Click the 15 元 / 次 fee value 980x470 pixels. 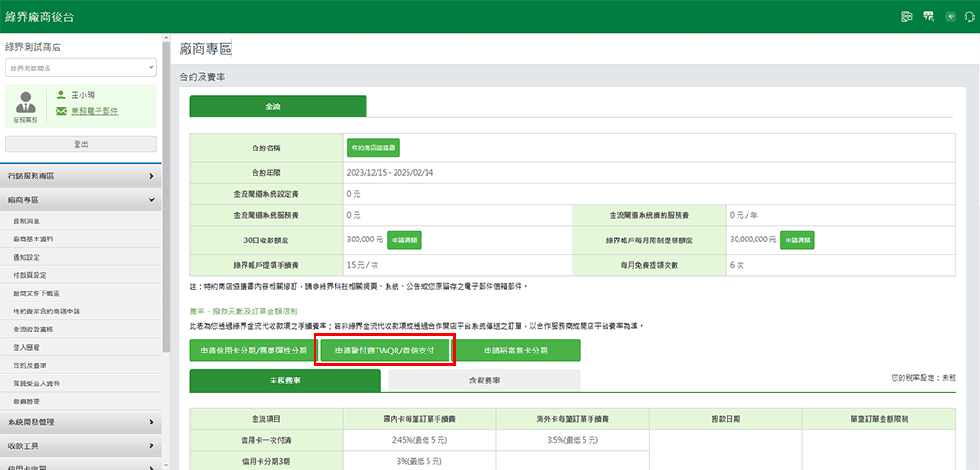pos(363,265)
